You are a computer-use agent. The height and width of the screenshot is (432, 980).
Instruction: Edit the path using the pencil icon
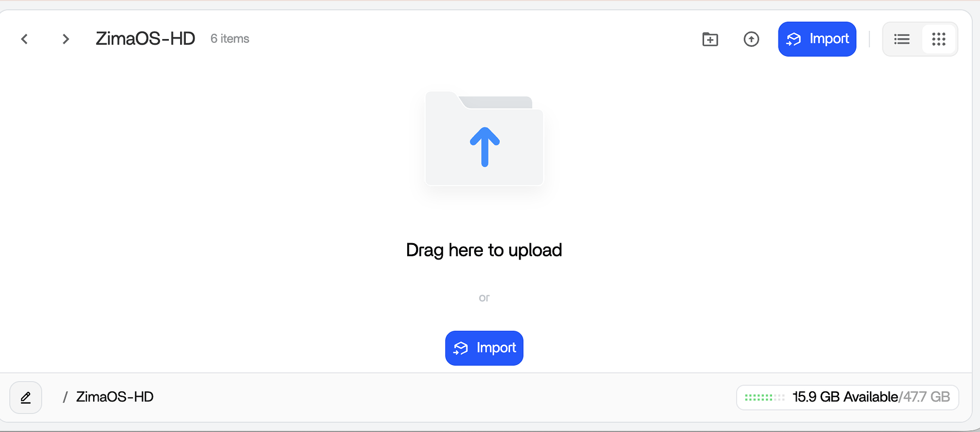coord(26,398)
